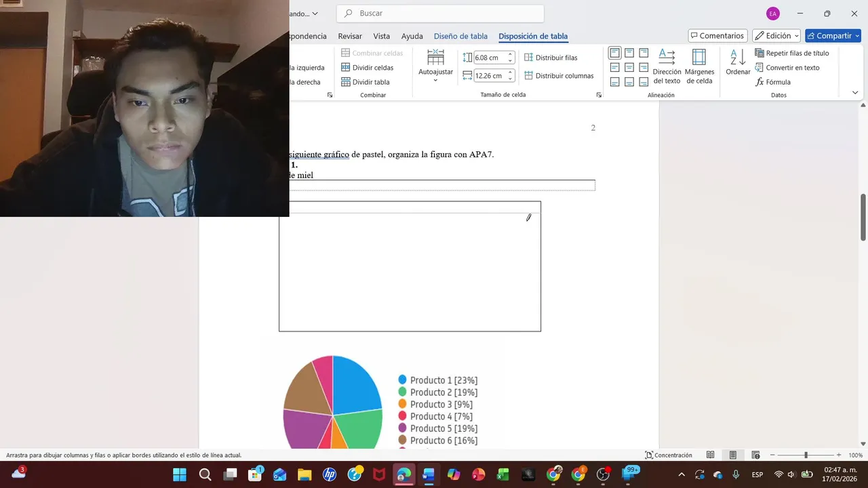Align cell content bottom left
Image resolution: width=868 pixels, height=488 pixels.
coord(614,82)
